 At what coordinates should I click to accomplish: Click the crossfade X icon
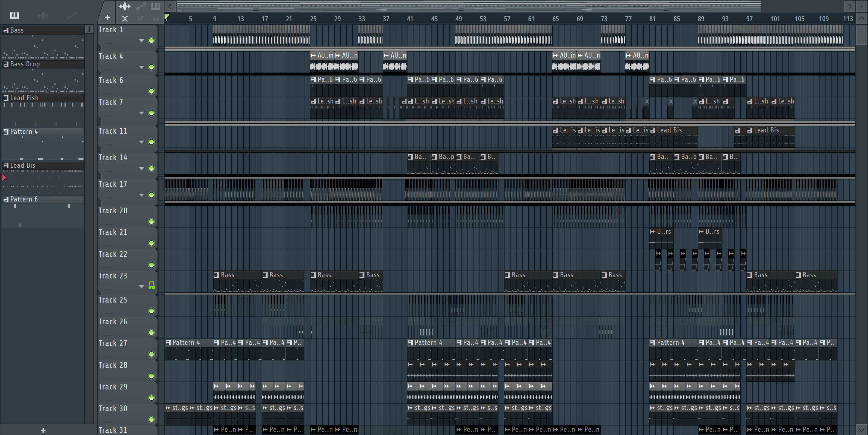[x=125, y=19]
